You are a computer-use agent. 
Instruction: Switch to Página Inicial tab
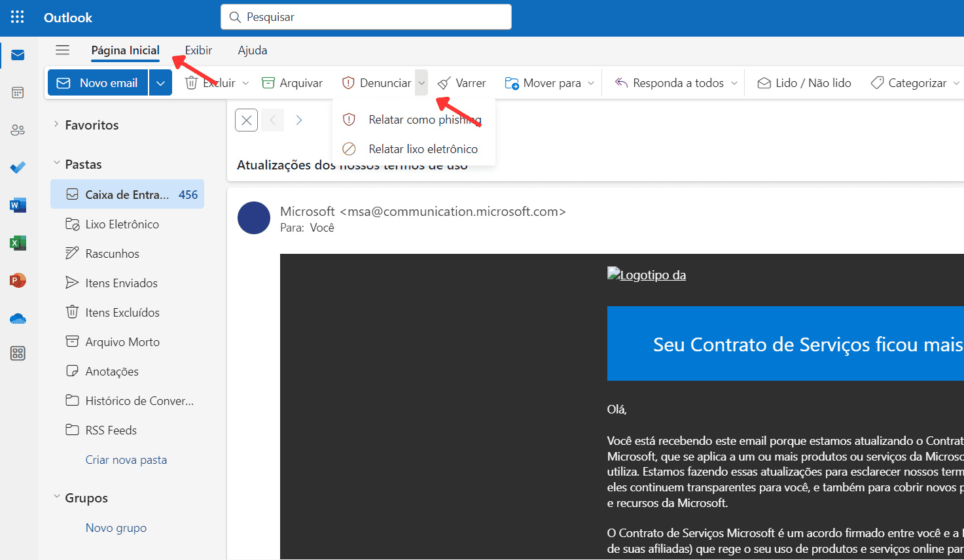point(125,50)
